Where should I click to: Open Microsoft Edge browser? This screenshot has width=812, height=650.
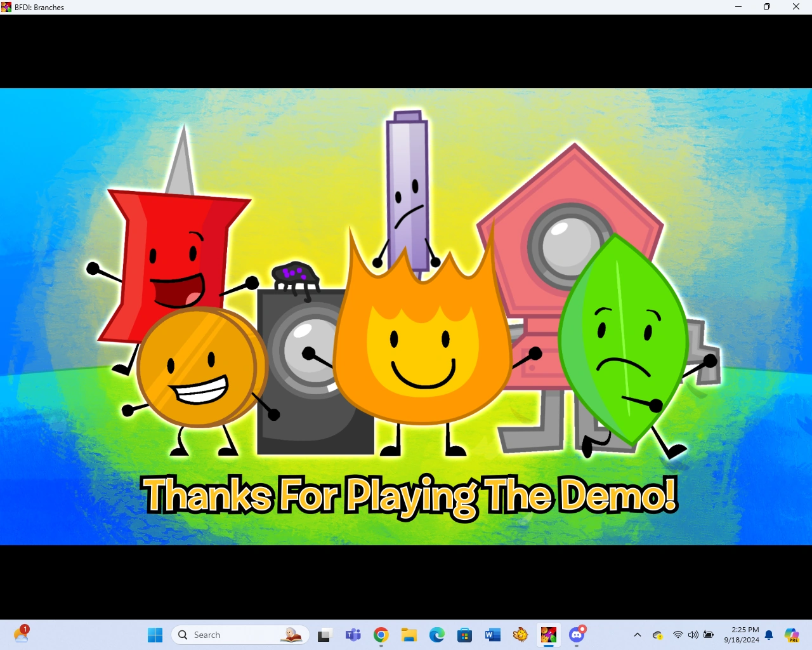click(437, 634)
